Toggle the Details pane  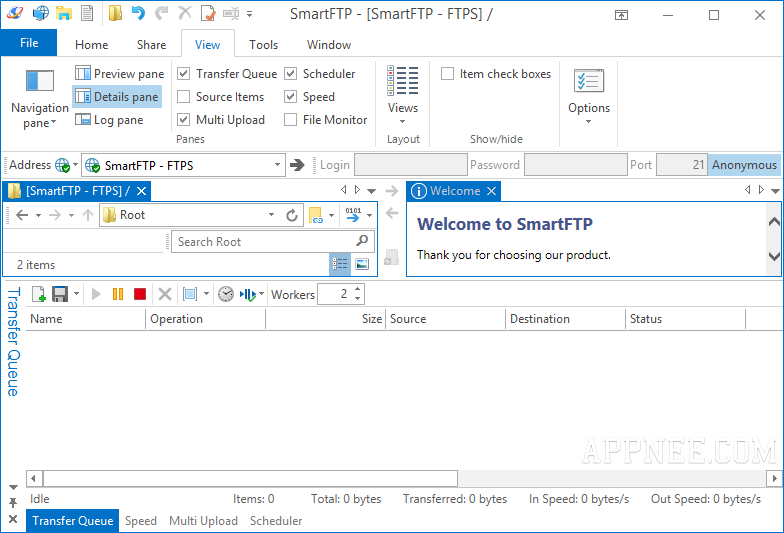pos(117,96)
